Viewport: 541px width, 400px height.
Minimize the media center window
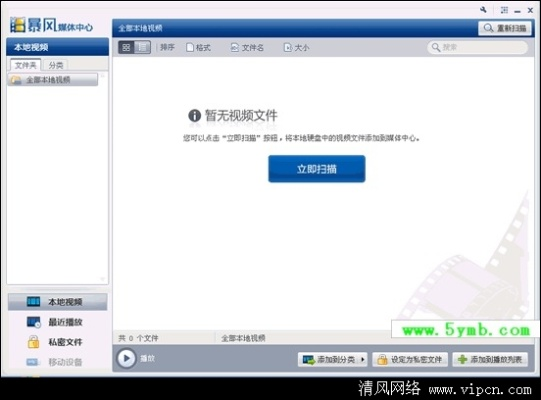pyautogui.click(x=517, y=11)
